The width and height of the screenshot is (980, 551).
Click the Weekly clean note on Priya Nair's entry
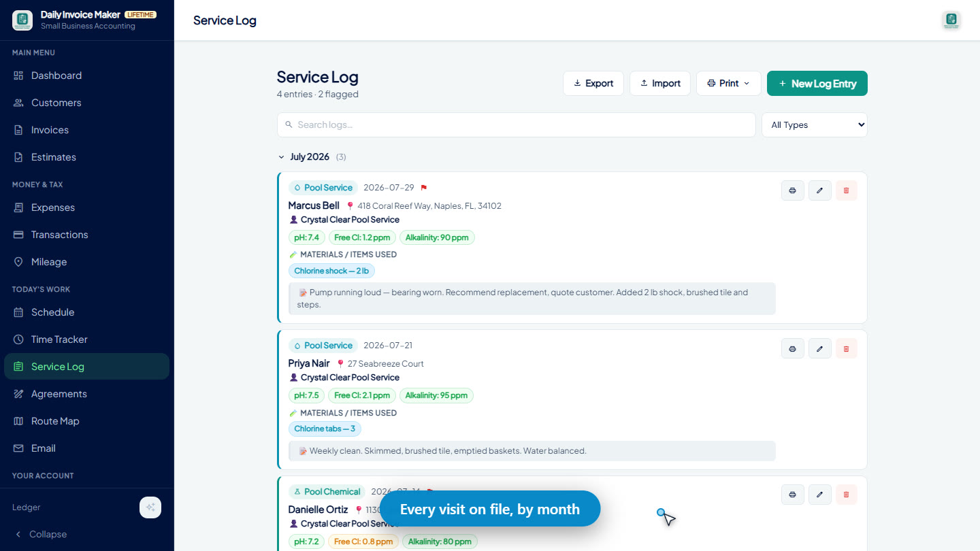(532, 451)
